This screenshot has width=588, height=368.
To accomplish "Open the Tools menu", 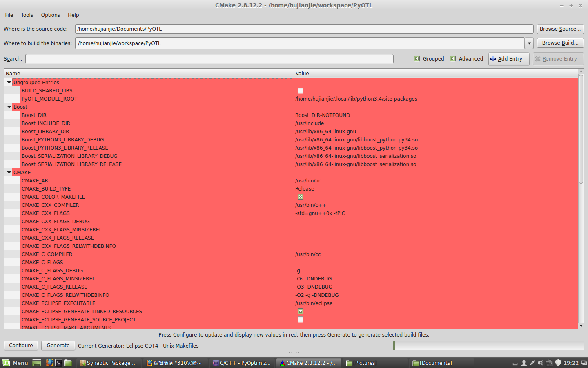I will [x=27, y=15].
